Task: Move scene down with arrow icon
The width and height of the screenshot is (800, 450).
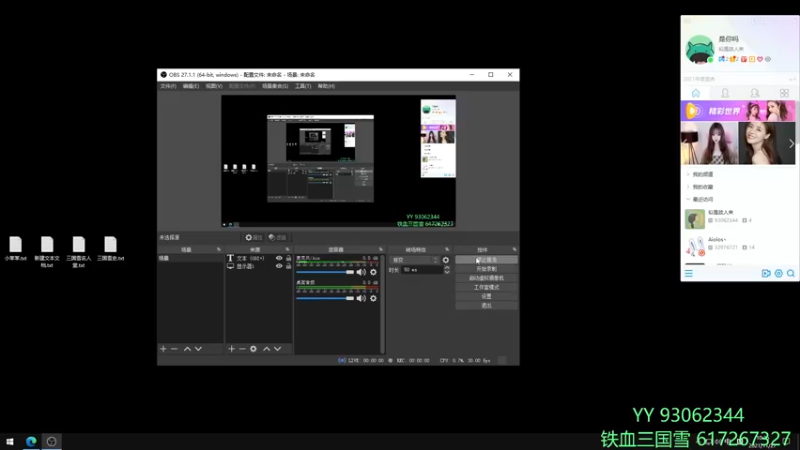Action: [x=198, y=349]
